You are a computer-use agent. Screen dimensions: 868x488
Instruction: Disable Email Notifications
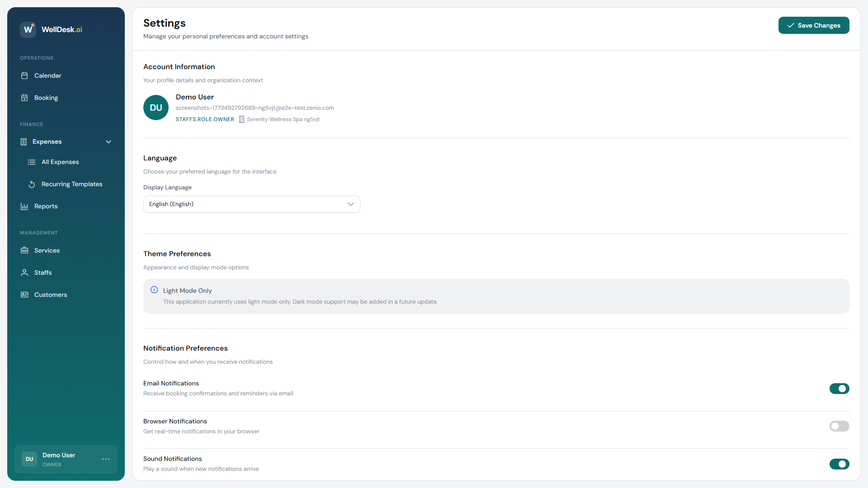839,389
